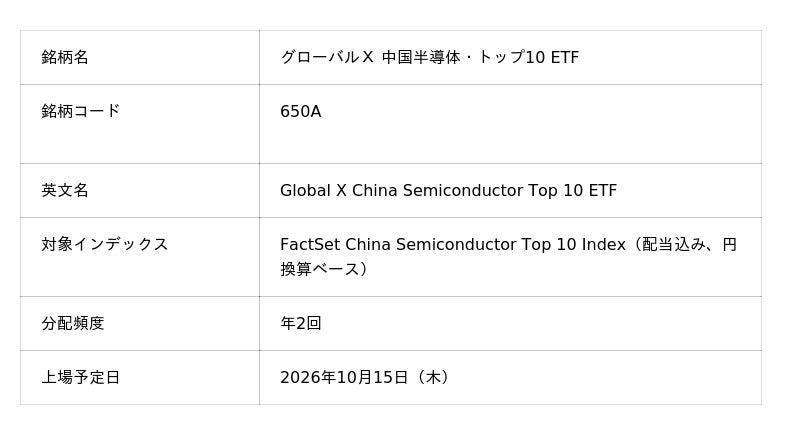Click the 上場予定日 label cell
This screenshot has height=435, width=800.
pyautogui.click(x=139, y=377)
